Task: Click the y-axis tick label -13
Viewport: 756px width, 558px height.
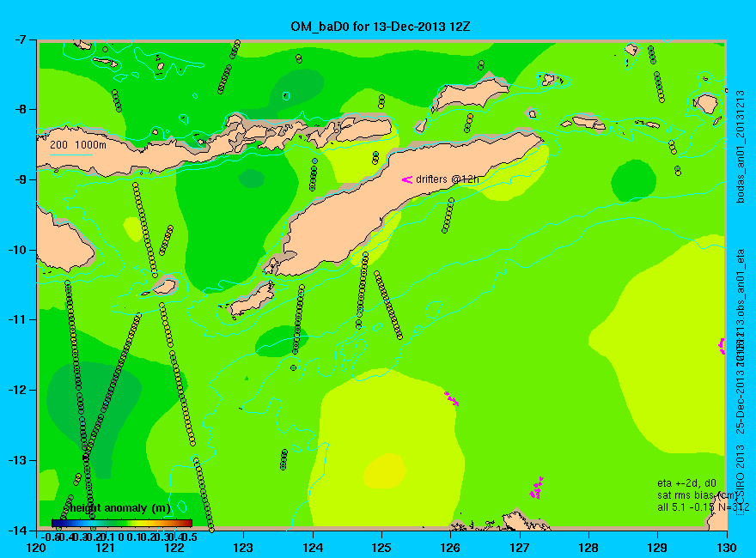Action: coord(19,460)
